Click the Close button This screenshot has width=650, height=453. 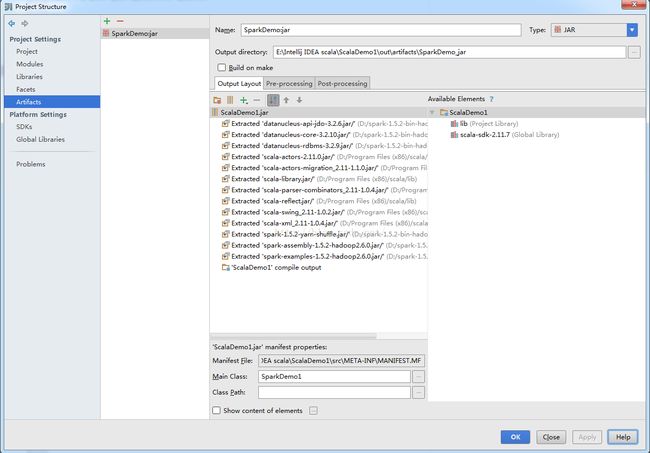[551, 437]
